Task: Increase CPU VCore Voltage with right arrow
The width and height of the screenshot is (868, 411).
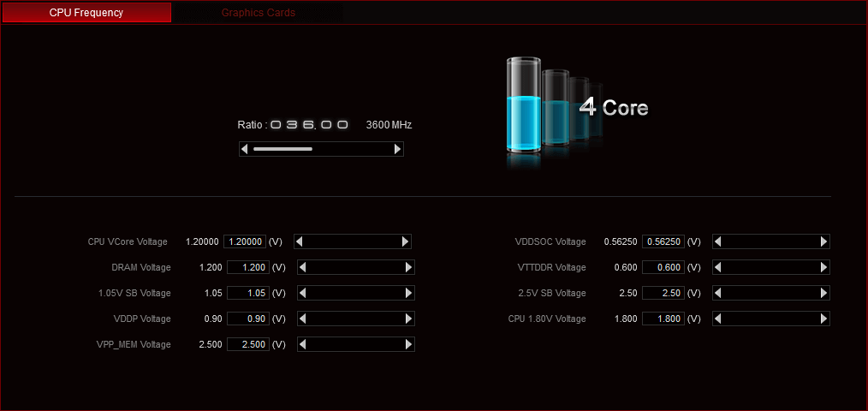Action: point(405,241)
